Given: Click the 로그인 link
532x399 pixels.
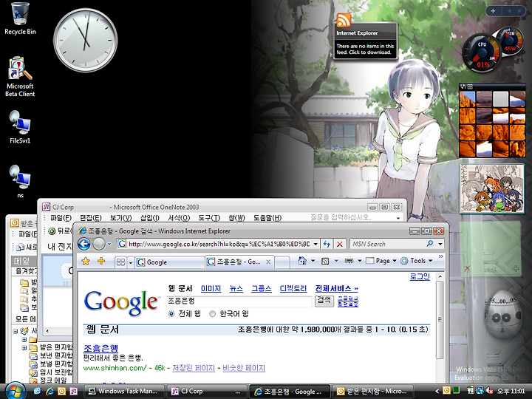Looking at the screenshot, I should pyautogui.click(x=420, y=276).
